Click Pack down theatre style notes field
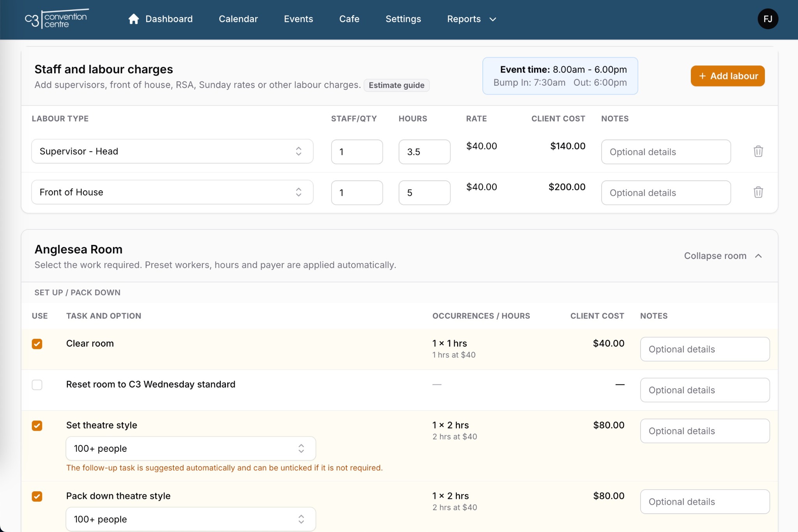This screenshot has height=532, width=798. tap(705, 502)
